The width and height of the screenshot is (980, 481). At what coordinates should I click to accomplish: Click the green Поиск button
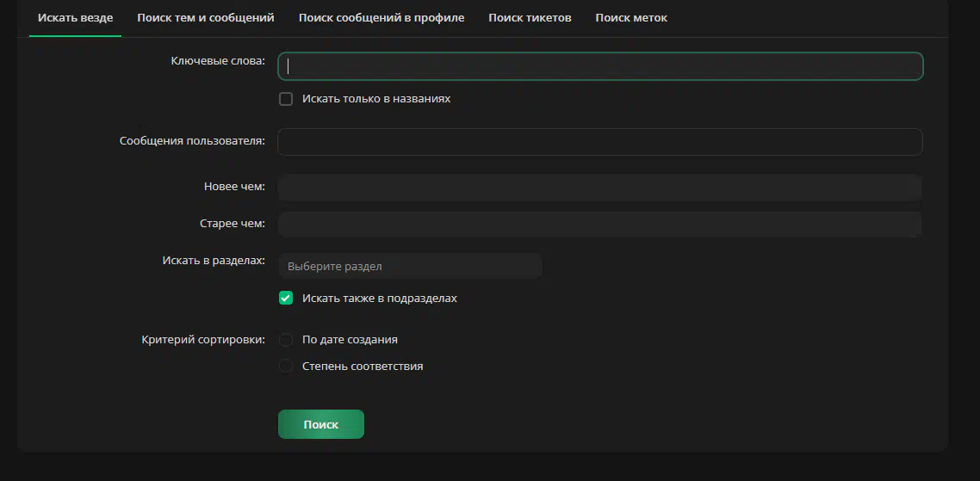(x=321, y=424)
